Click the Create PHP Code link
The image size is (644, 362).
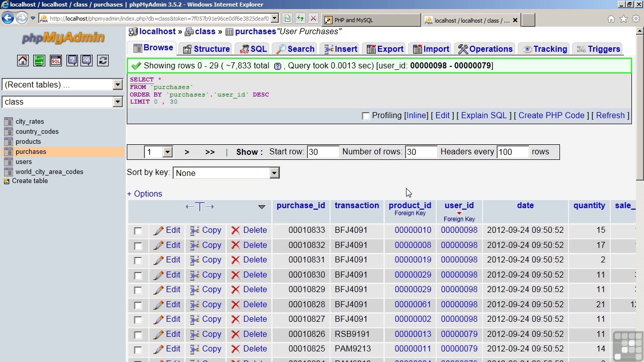pos(551,115)
